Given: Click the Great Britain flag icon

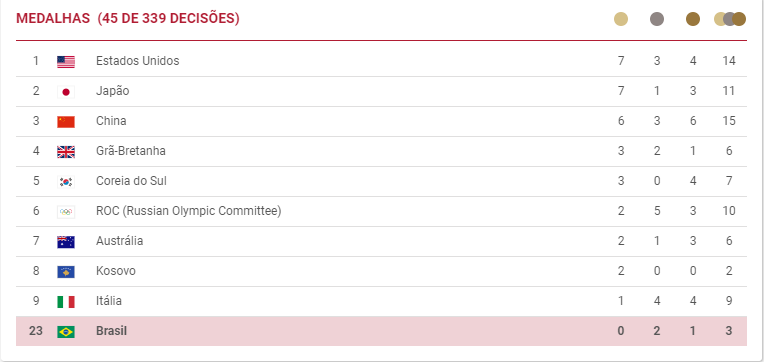Looking at the screenshot, I should [66, 152].
